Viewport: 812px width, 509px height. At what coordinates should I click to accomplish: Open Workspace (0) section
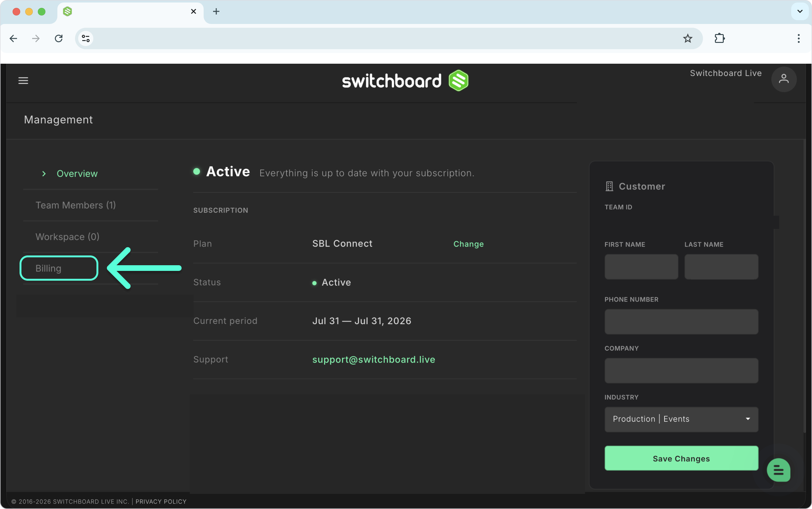coord(67,237)
